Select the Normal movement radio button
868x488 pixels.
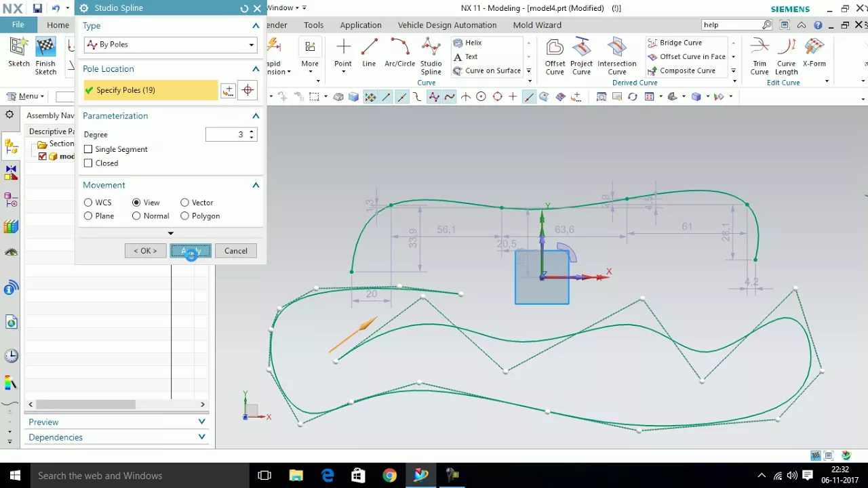(136, 216)
